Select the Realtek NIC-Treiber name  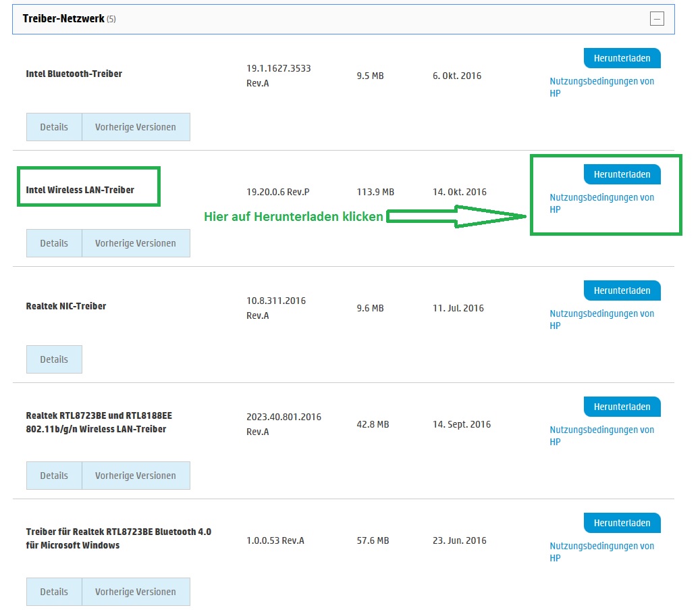[x=66, y=306]
